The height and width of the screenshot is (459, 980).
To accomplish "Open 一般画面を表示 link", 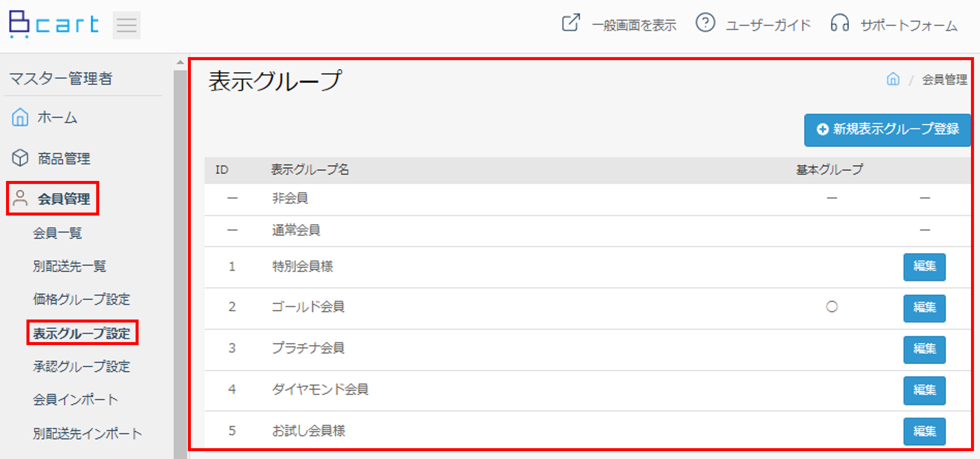I will pyautogui.click(x=634, y=26).
